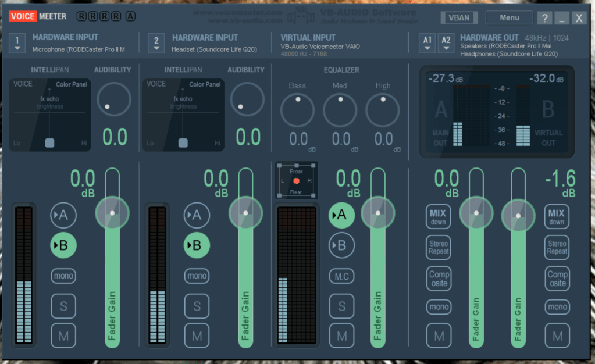
Task: Click the first R indicator in title bar
Action: point(81,16)
